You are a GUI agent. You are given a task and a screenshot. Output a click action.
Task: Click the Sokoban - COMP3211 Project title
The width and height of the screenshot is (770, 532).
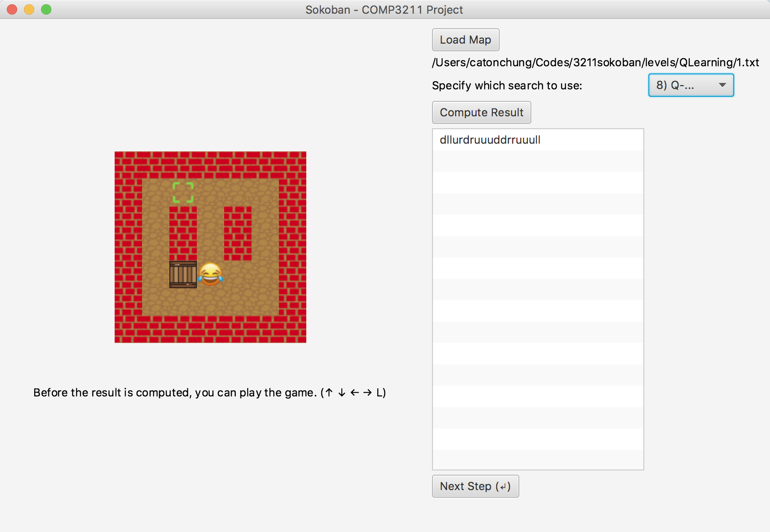[384, 10]
